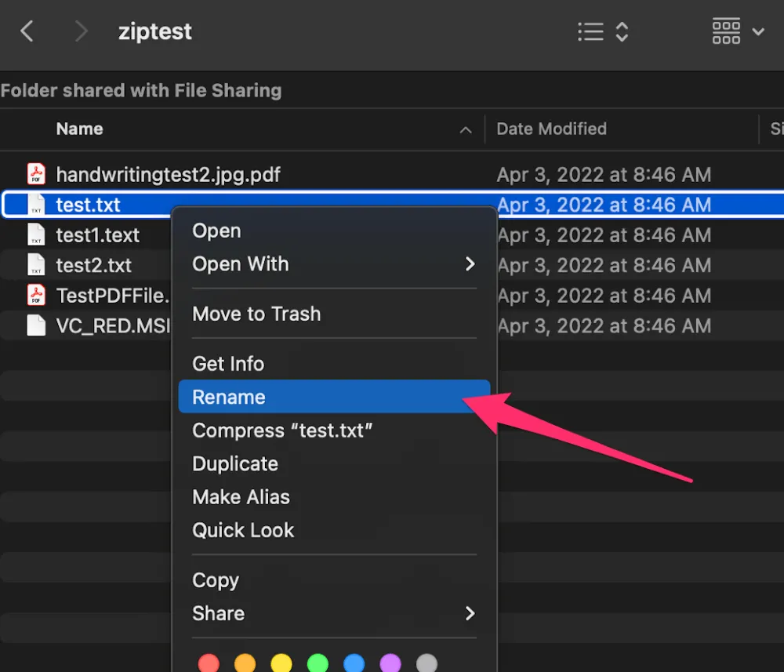Viewport: 784px width, 672px height.
Task: Open the list view switcher icon
Action: pyautogui.click(x=602, y=32)
